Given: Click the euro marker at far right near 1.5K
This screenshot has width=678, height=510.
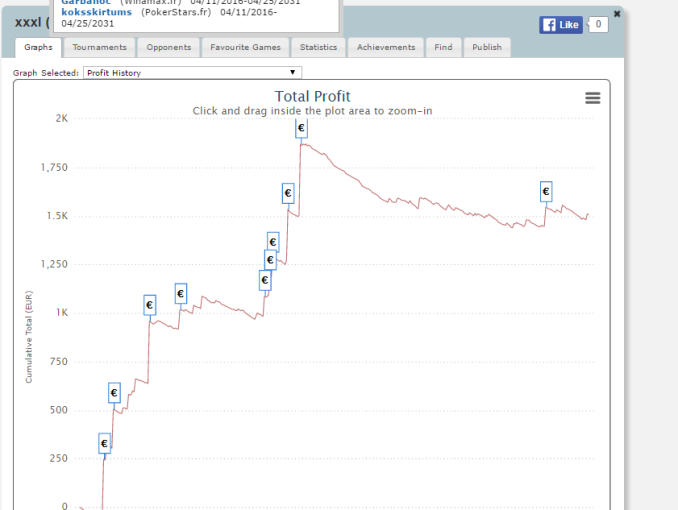Looking at the screenshot, I should (x=546, y=191).
